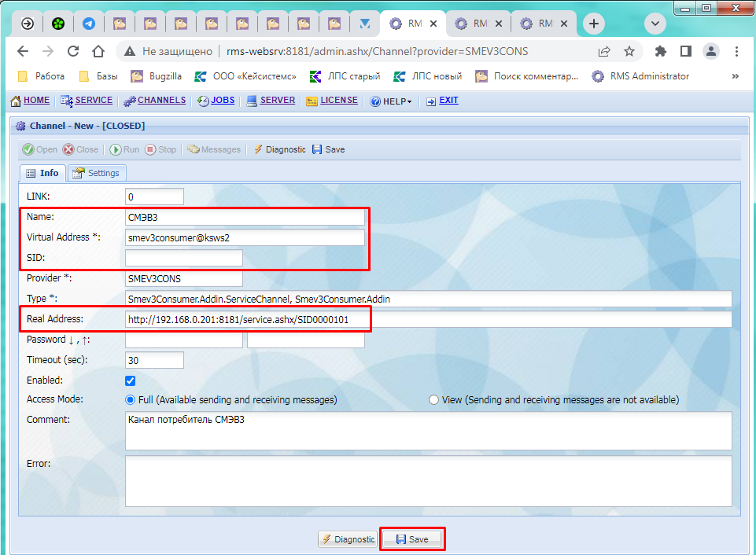The image size is (756, 555).
Task: Click the Error text area
Action: (428, 481)
